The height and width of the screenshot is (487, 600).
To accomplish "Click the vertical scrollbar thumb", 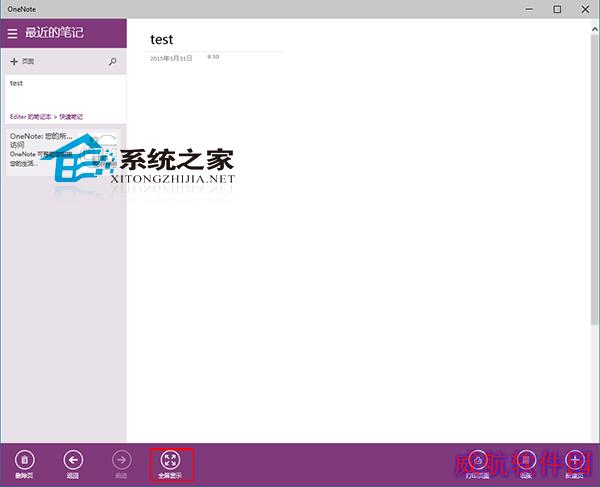I will tap(595, 180).
